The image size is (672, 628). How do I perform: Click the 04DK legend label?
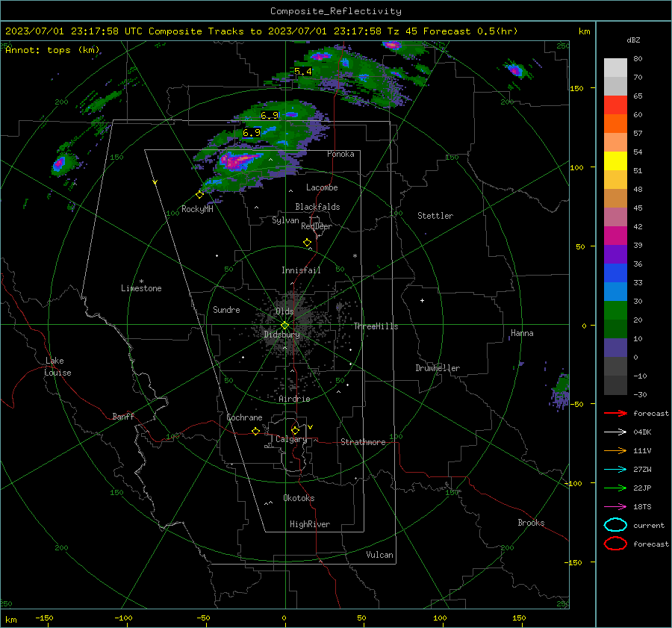[x=642, y=432]
